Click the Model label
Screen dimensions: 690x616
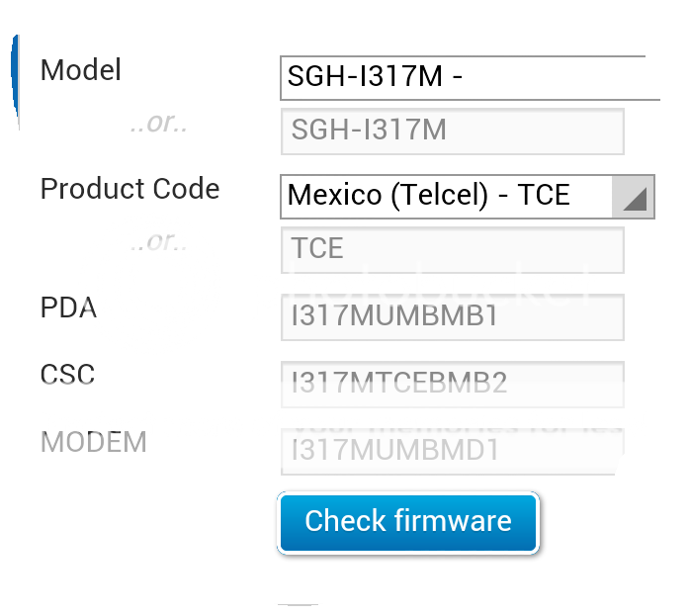pyautogui.click(x=81, y=70)
